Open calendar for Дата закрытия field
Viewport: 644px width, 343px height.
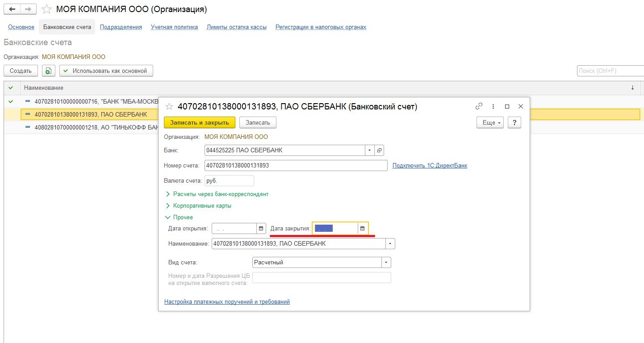[363, 229]
